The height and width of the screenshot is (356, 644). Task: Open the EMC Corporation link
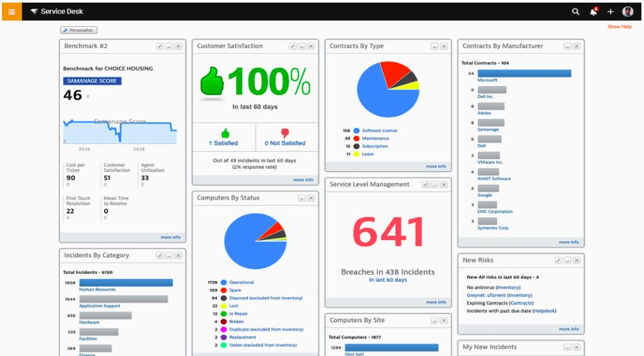[x=495, y=211]
